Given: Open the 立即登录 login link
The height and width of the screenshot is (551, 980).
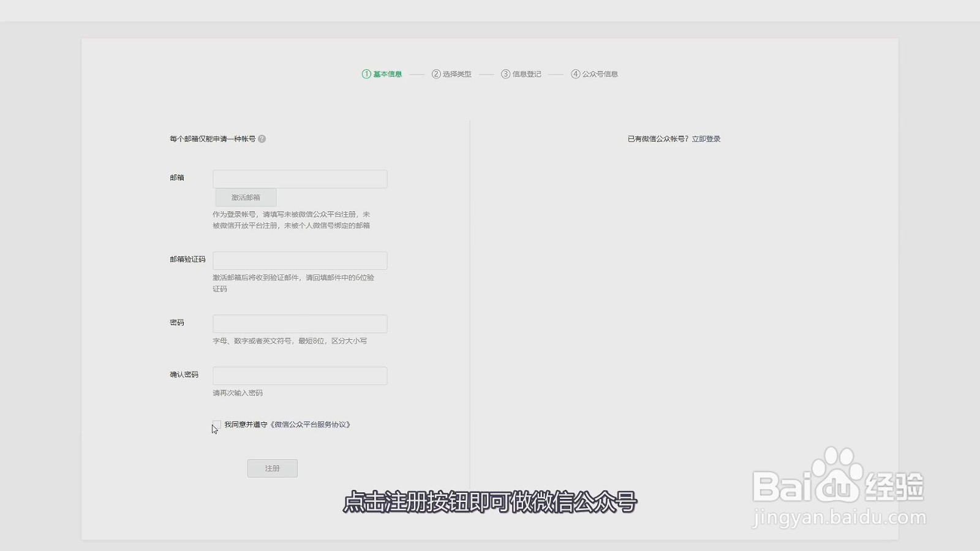Looking at the screenshot, I should [x=706, y=139].
